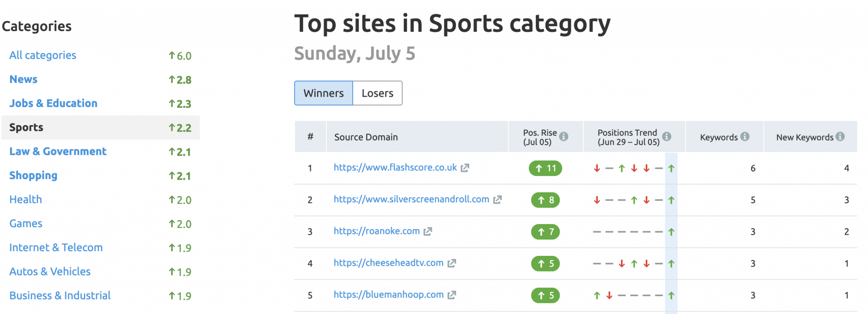Click the New Keywords info icon
This screenshot has height=314, width=868.
pos(840,137)
